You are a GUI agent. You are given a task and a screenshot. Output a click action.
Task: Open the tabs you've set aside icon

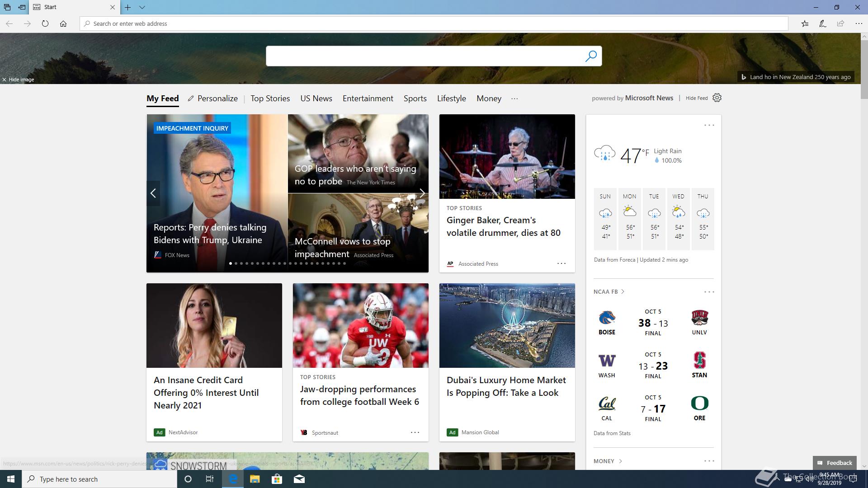[7, 7]
